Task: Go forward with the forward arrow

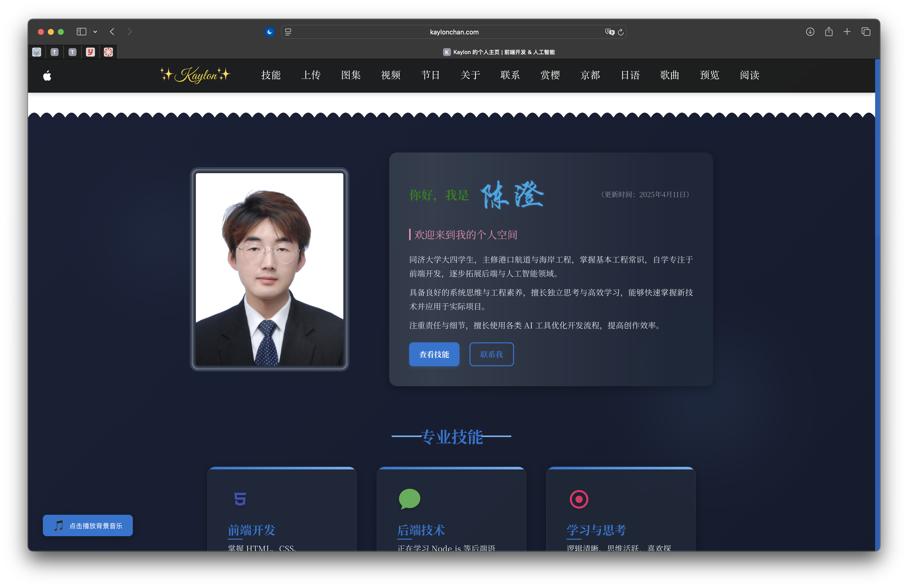Action: point(130,32)
